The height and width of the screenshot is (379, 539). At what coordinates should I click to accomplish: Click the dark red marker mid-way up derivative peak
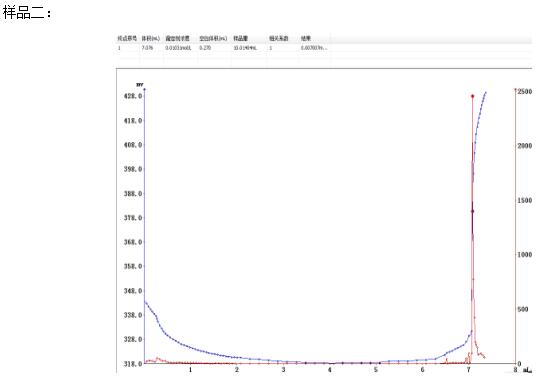tap(472, 211)
